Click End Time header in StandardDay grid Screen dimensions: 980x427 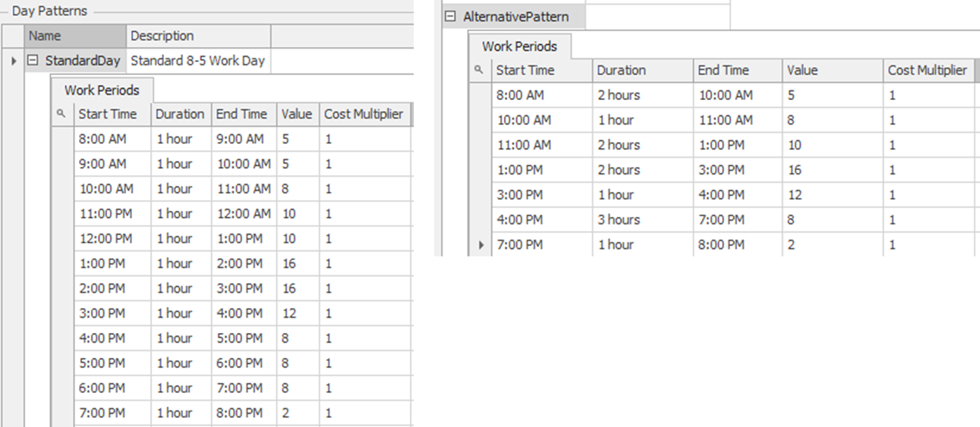click(x=244, y=114)
